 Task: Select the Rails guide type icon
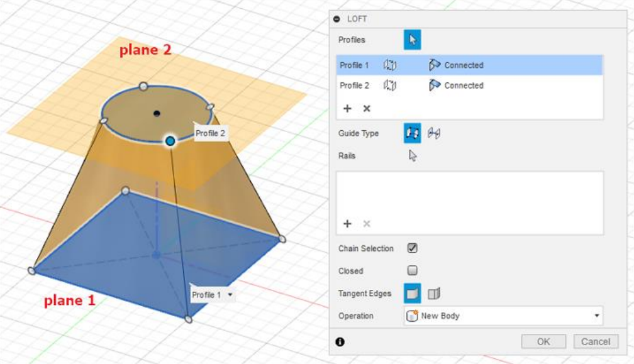click(x=412, y=133)
